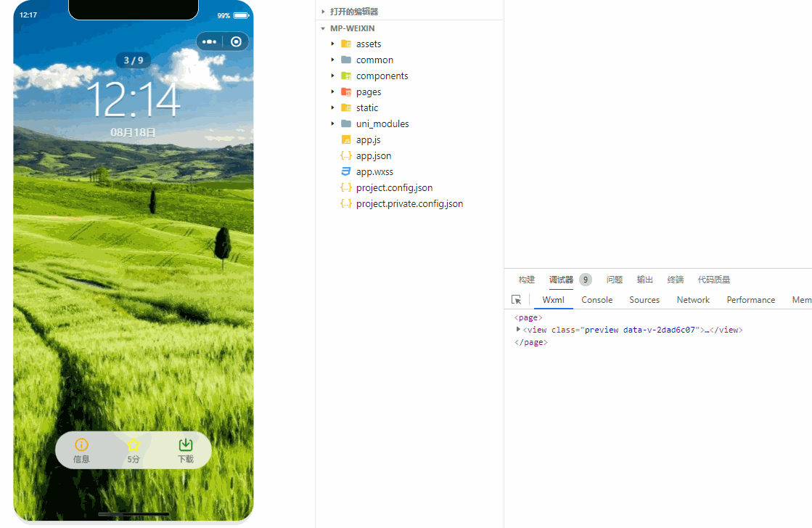Select the Wxml devtools tab
This screenshot has width=812, height=528.
pos(553,300)
